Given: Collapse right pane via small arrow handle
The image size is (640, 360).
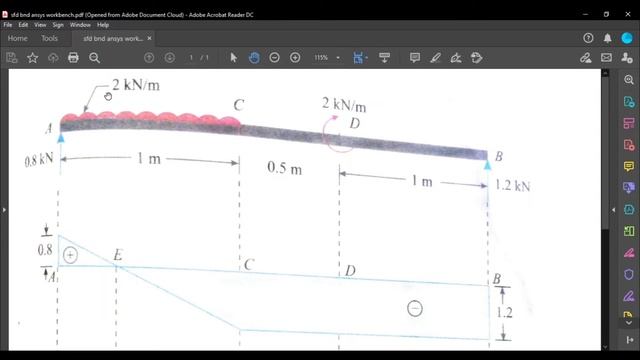Looking at the screenshot, I should 613,210.
